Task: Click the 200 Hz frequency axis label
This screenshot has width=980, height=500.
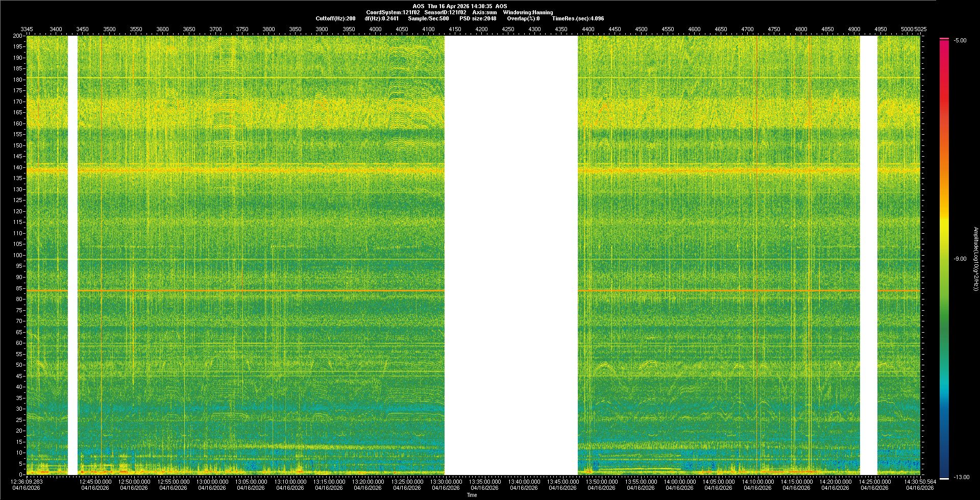Action: click(x=18, y=36)
